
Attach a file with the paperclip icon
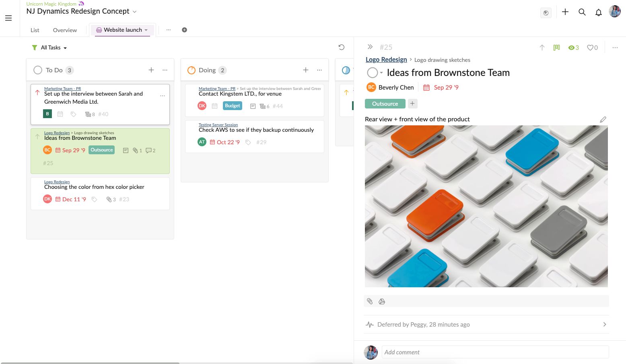point(370,301)
